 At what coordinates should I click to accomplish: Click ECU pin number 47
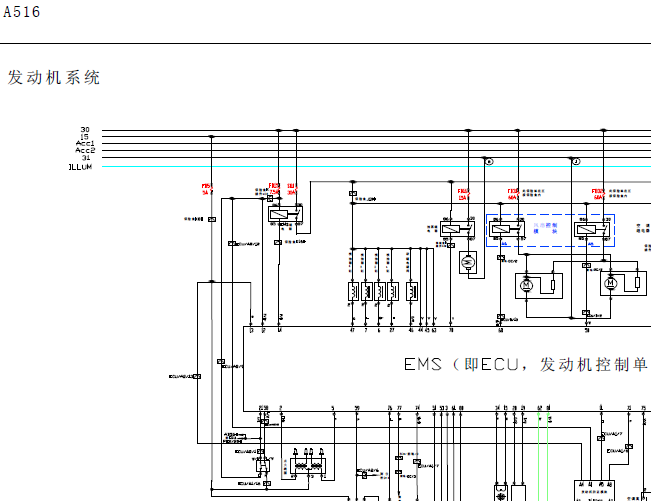coord(352,330)
